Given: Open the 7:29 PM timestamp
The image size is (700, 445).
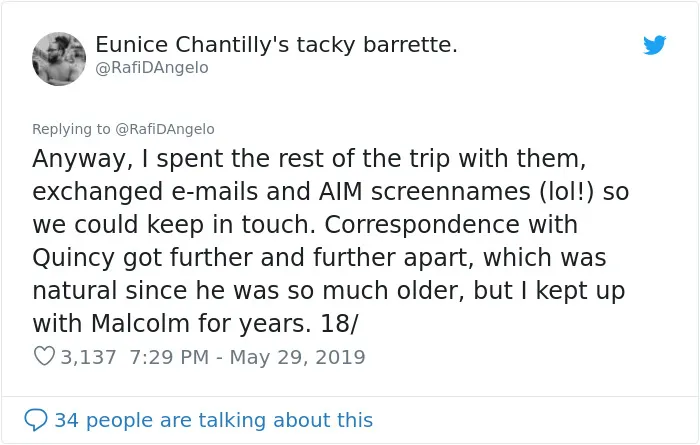Looking at the screenshot, I should point(169,357).
